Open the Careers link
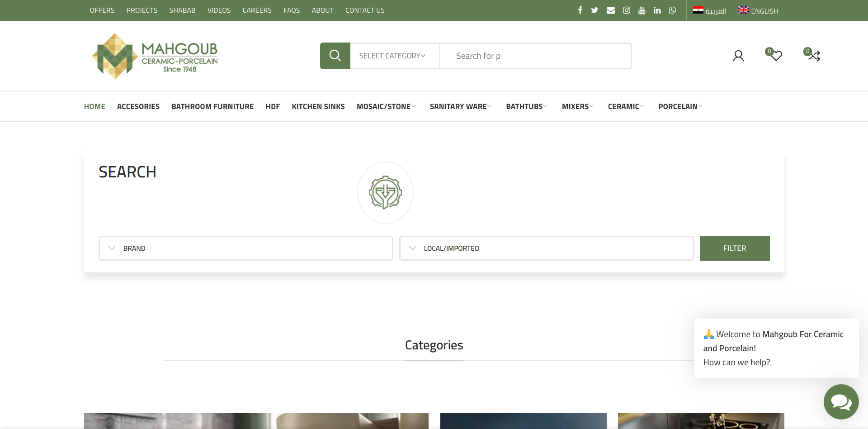868x429 pixels. click(x=257, y=10)
